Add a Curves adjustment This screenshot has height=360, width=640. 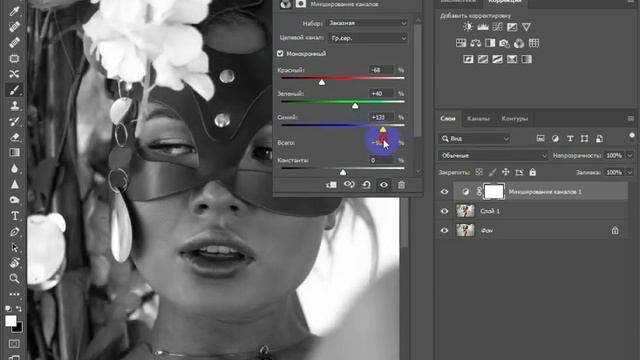[x=498, y=27]
